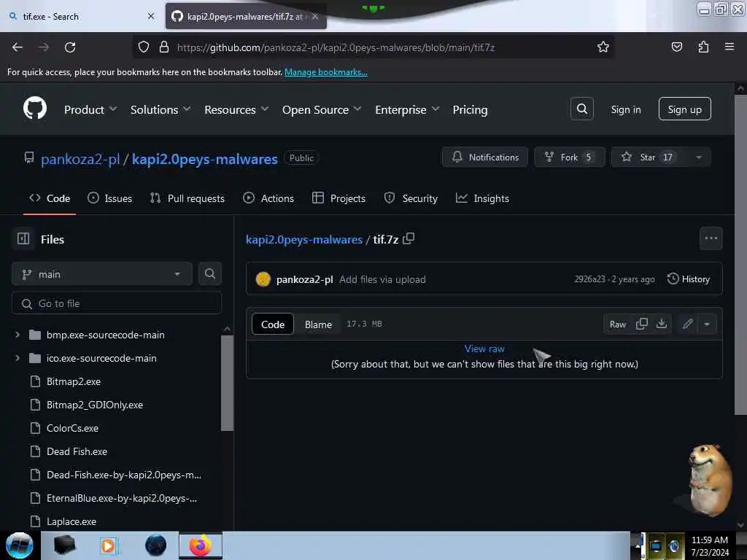The image size is (747, 560).
Task: Open Bitmap2_GDIOnly.exe in file tree
Action: point(94,405)
